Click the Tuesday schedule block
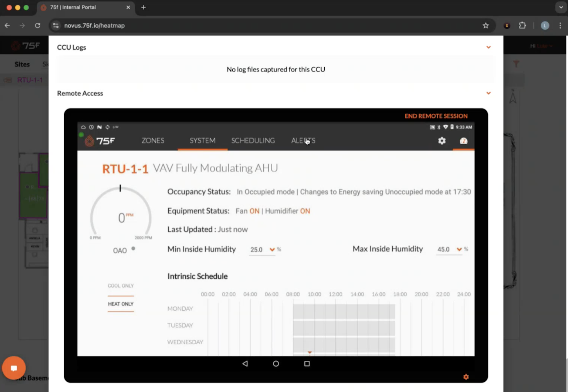The height and width of the screenshot is (392, 568). tap(344, 328)
